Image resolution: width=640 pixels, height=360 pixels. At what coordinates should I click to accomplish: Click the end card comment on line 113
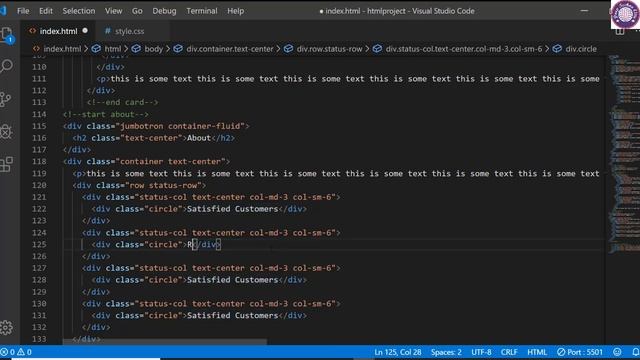[x=122, y=102]
